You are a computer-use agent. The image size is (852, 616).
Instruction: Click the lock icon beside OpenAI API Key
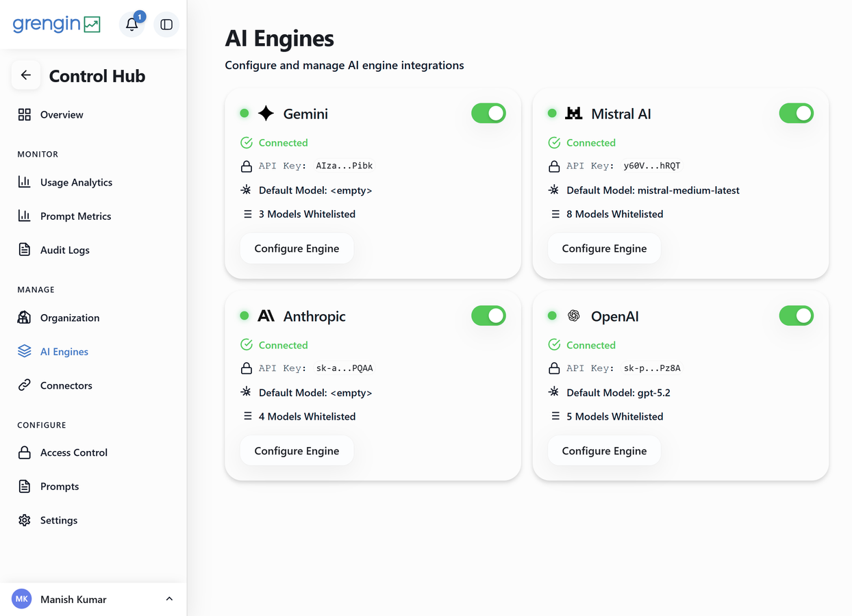[x=554, y=368]
